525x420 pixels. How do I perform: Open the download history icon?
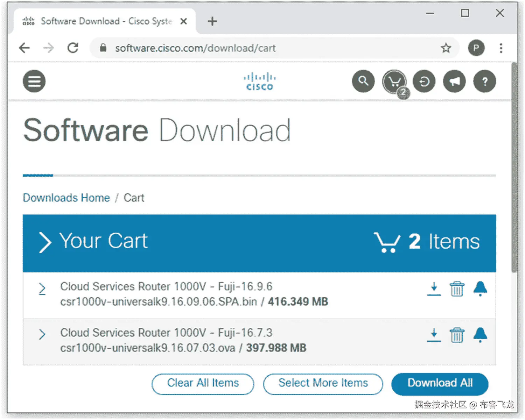(424, 81)
